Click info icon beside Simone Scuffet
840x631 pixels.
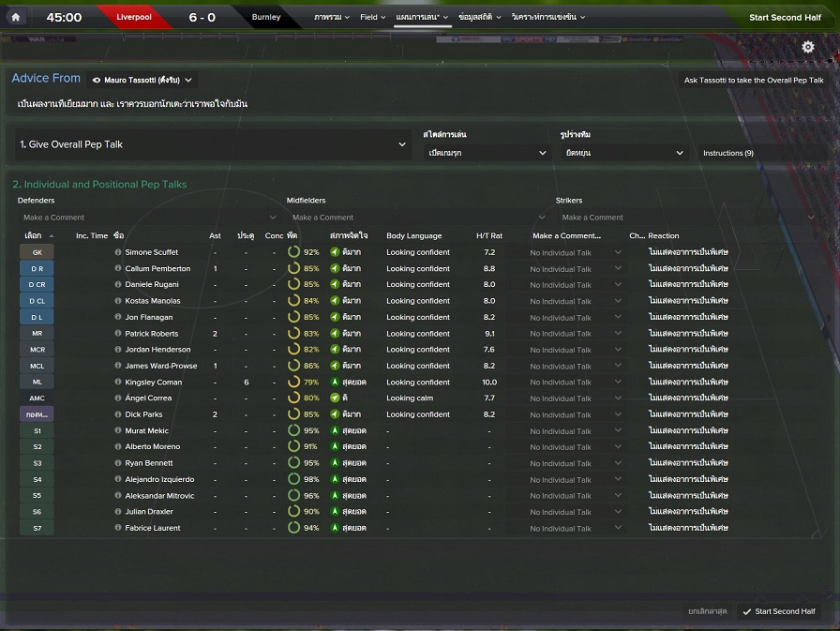point(118,252)
